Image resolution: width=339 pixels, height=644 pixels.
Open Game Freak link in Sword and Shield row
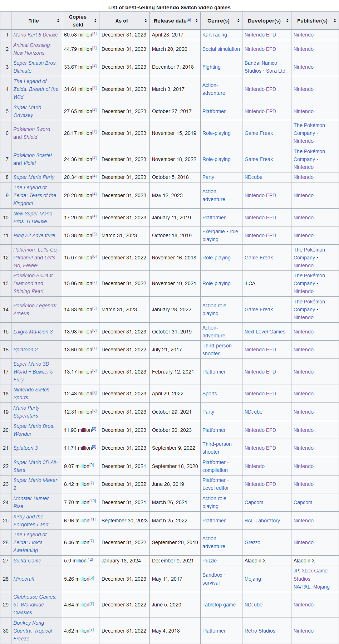coord(259,133)
